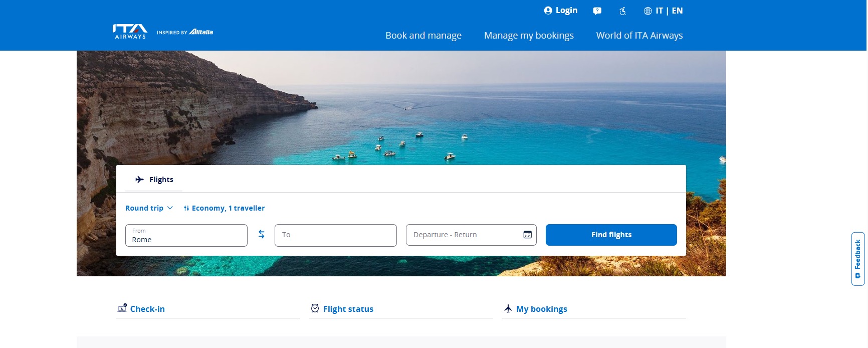Go to Flight status link
The image size is (868, 348).
click(348, 309)
